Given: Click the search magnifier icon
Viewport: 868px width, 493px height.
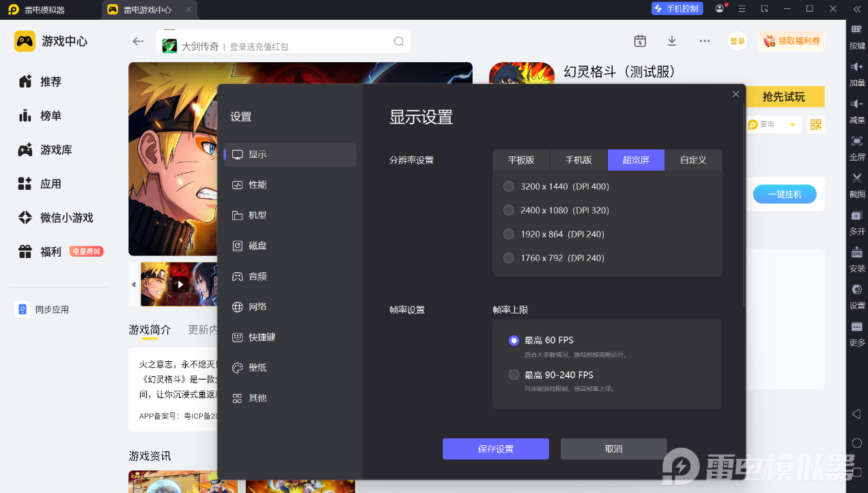Looking at the screenshot, I should click(x=399, y=42).
